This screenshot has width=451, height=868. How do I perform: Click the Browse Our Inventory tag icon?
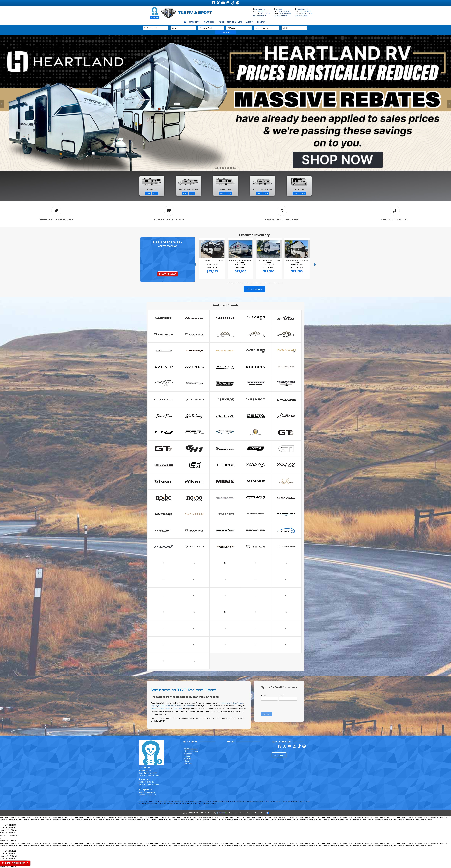coord(56,211)
